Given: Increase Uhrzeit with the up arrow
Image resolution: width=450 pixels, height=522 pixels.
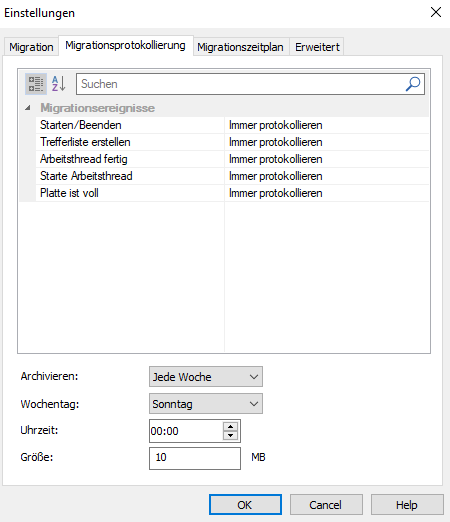Looking at the screenshot, I should tap(230, 427).
